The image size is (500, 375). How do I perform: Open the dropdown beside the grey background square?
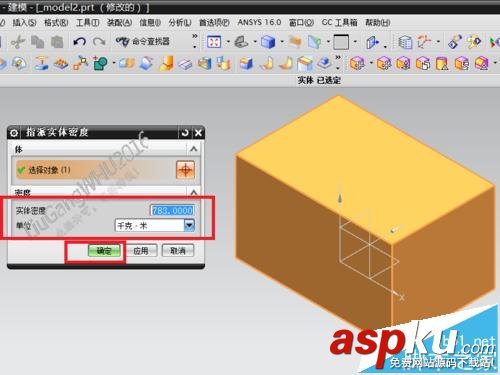click(x=355, y=42)
